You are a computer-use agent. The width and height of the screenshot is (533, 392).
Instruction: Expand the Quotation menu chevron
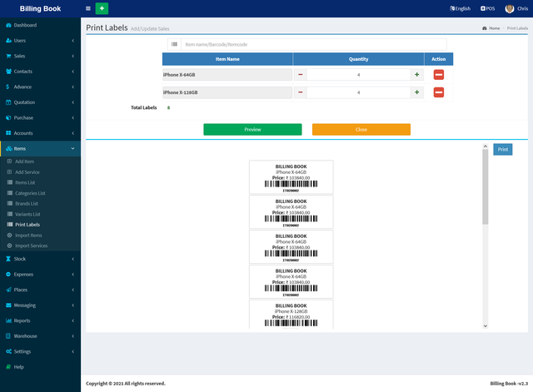pyautogui.click(x=72, y=102)
